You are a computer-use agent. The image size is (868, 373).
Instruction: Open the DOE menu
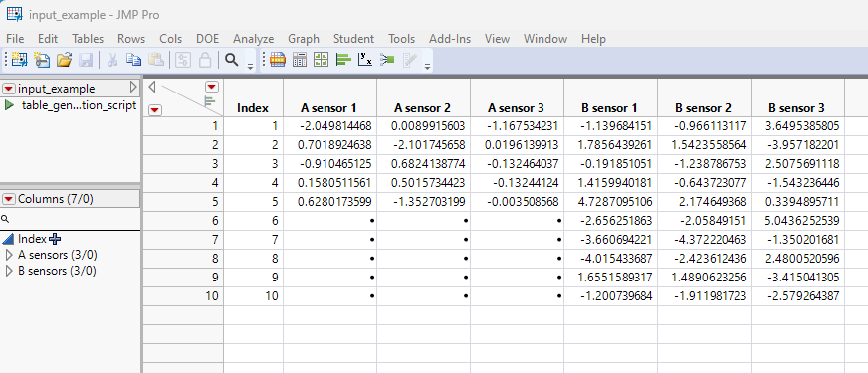pos(208,39)
